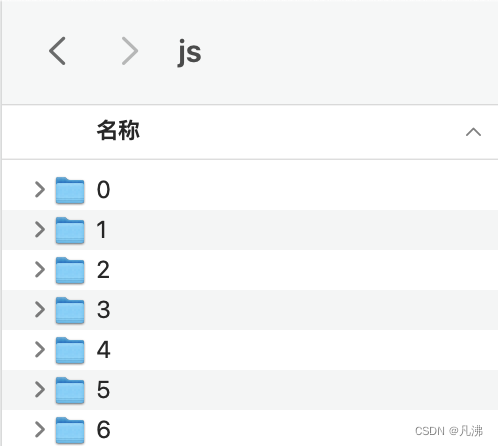The height and width of the screenshot is (446, 498).
Task: Select the folder icon named 4
Action: coord(70,350)
